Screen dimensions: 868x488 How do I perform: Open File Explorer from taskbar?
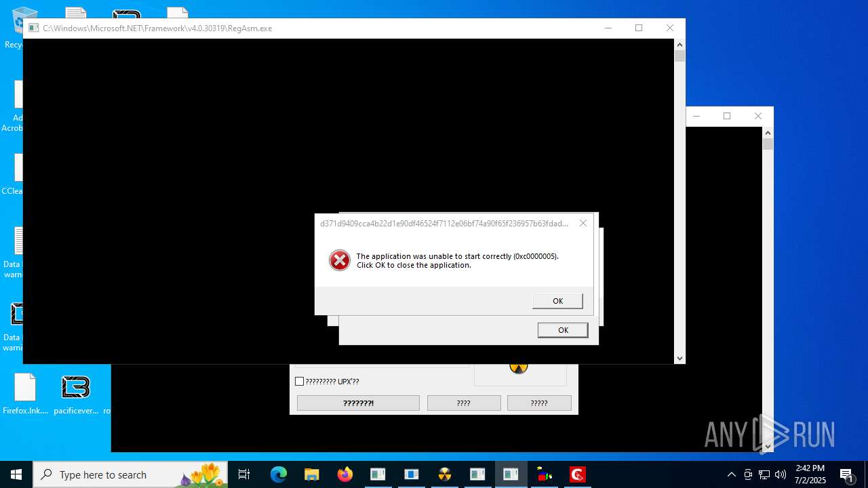(x=312, y=474)
